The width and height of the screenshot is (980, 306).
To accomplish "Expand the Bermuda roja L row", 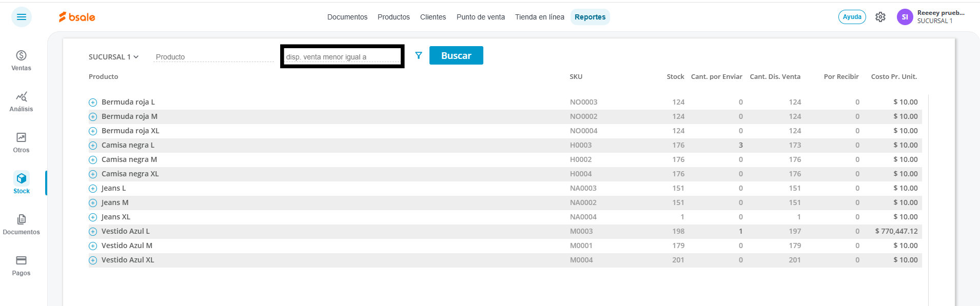I will pyautogui.click(x=93, y=103).
